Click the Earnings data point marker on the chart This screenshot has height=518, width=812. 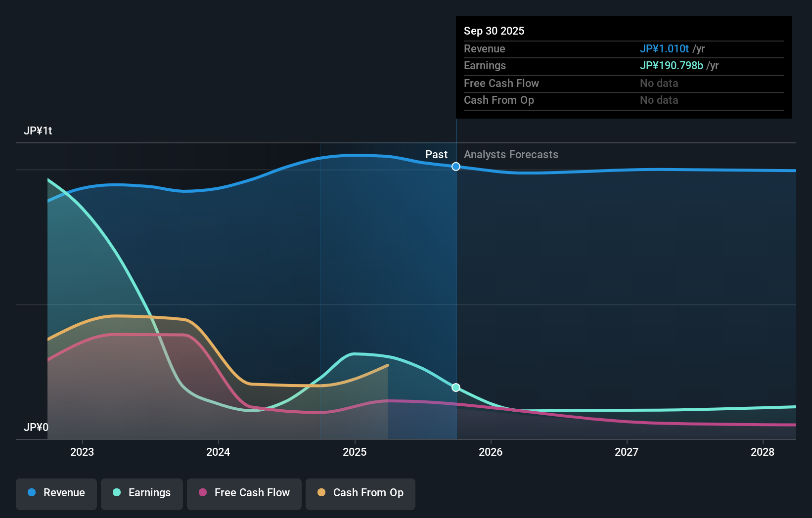pos(455,388)
